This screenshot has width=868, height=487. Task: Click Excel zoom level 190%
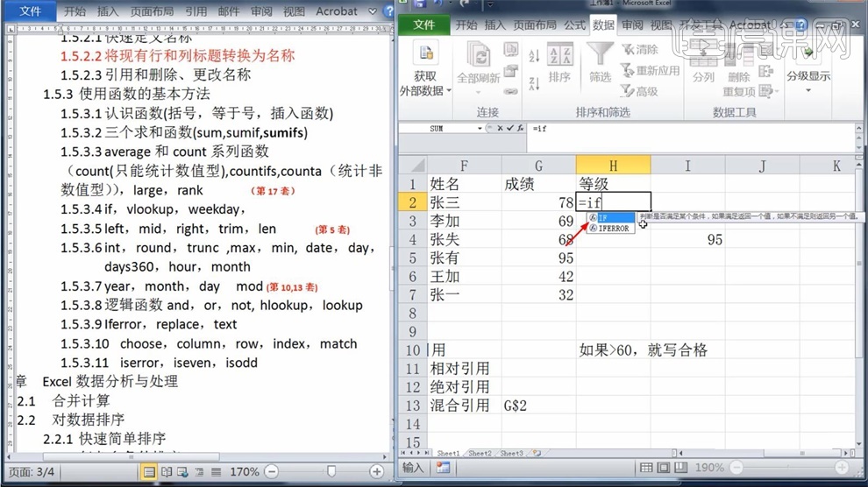click(709, 468)
